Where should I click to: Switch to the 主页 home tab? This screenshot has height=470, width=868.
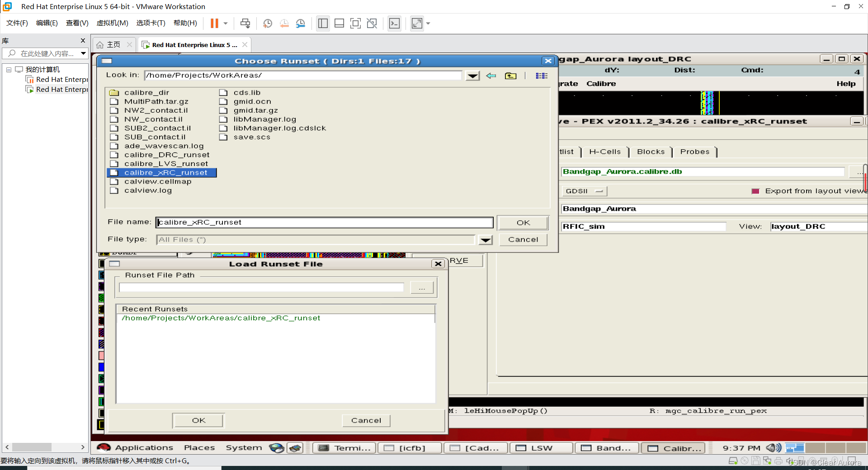[x=113, y=44]
